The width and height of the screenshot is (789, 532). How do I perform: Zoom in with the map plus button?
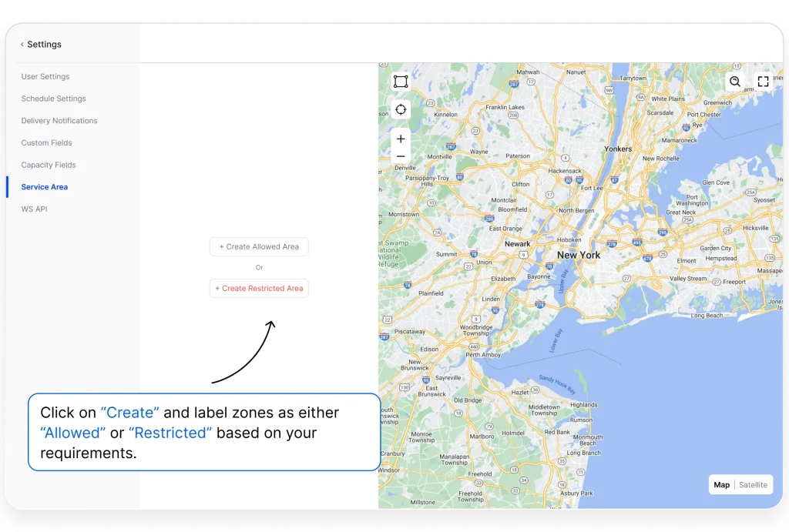[401, 139]
